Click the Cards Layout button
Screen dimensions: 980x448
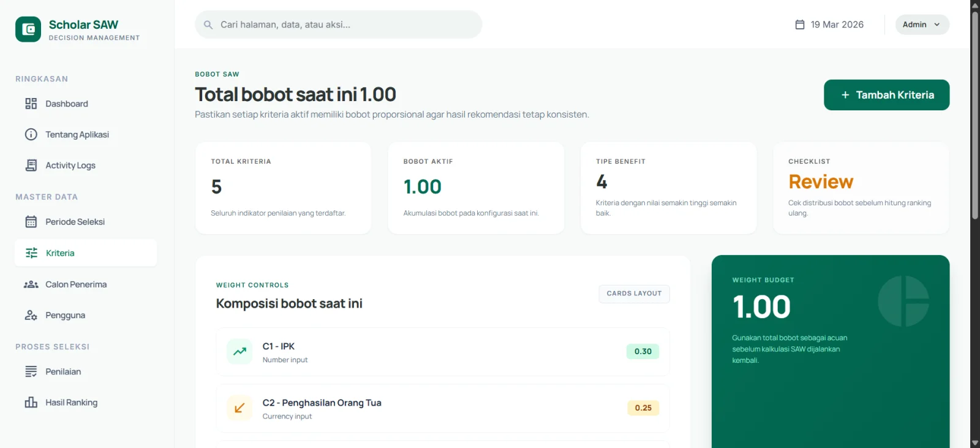(x=634, y=294)
